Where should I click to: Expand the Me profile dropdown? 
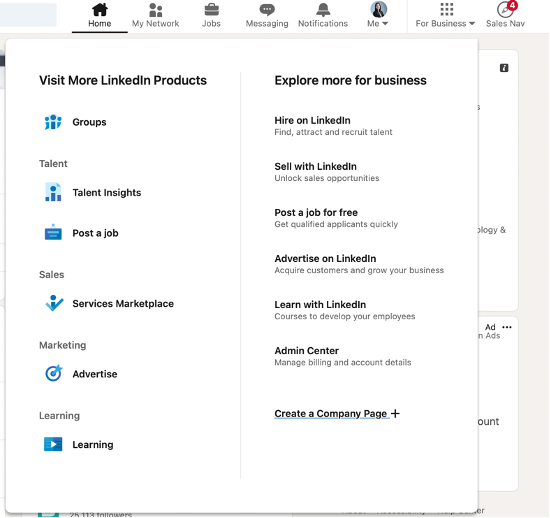[377, 23]
